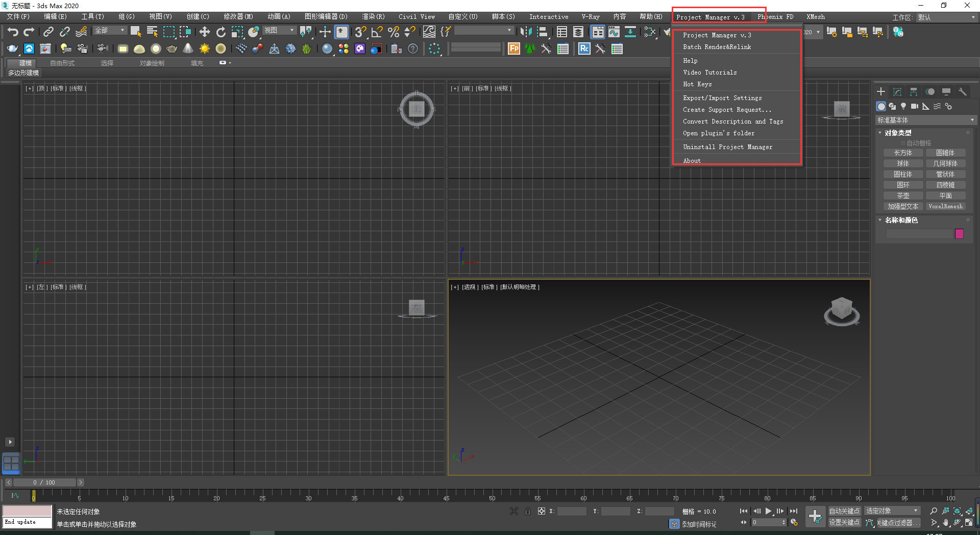980x535 pixels.
Task: Open the 渲染(R) menu
Action: pos(373,16)
